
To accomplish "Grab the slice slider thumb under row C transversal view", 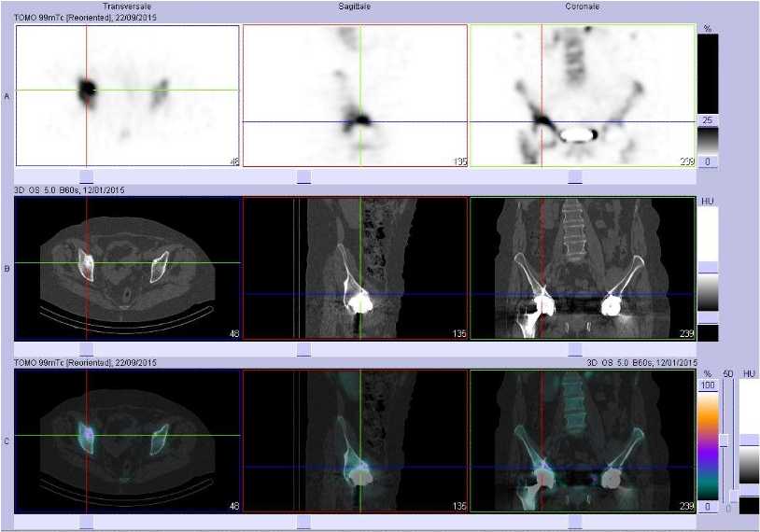I will (x=86, y=523).
